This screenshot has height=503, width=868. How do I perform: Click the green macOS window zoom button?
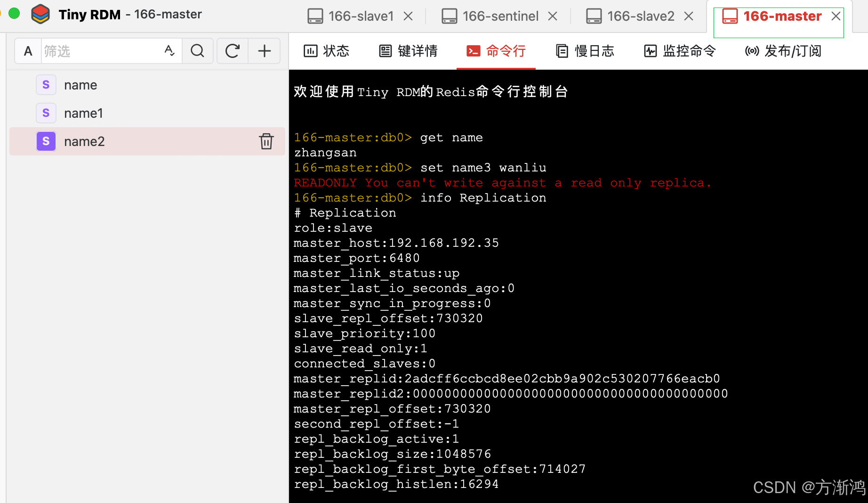click(15, 14)
